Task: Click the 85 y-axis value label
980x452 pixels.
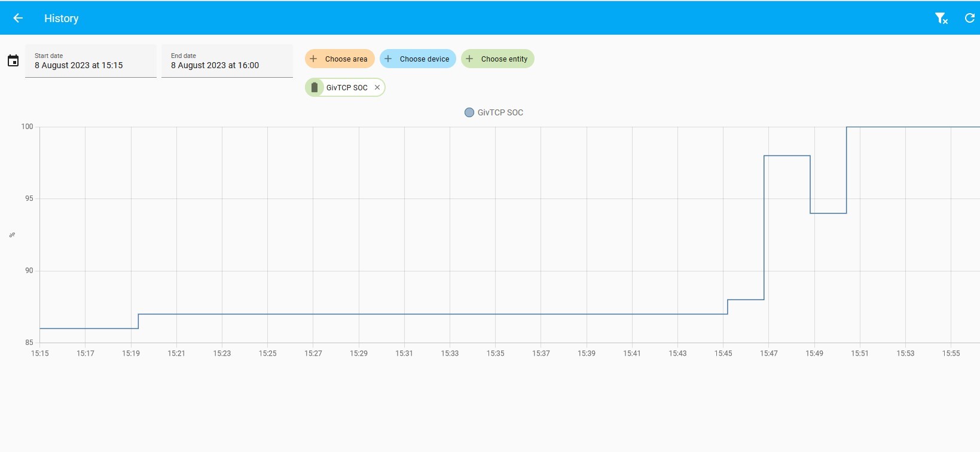Action: tap(29, 343)
